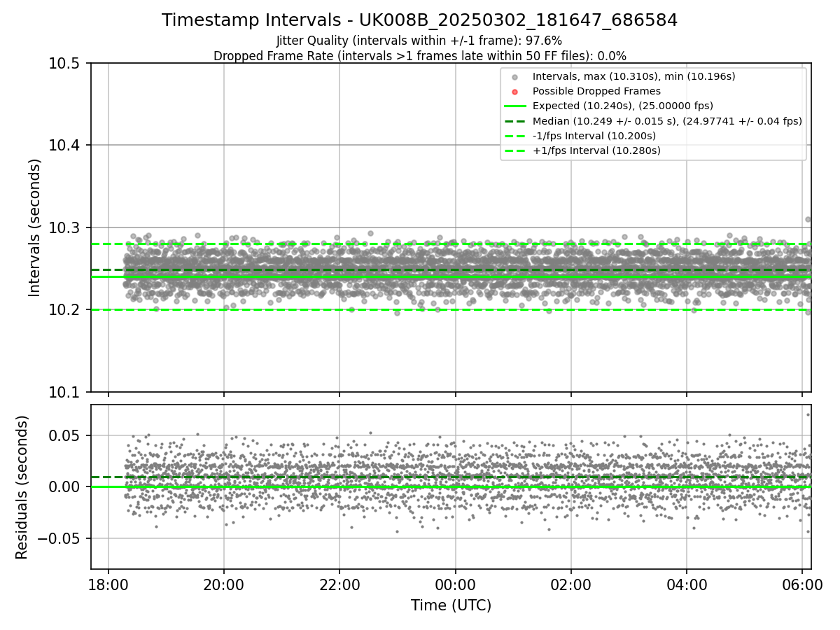Click the solid green line sample beside Expected
The height and width of the screenshot is (630, 840).
tap(514, 106)
